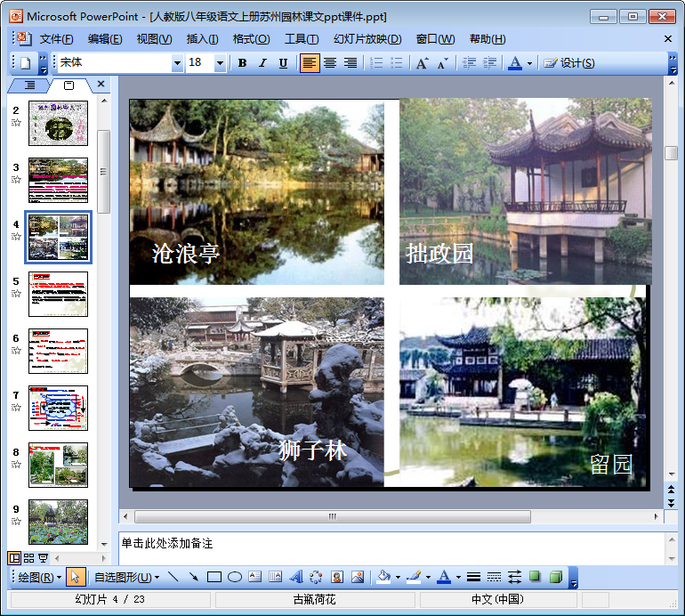Screen dimensions: 685x616
Task: Decrease indent icon
Action: point(469,63)
